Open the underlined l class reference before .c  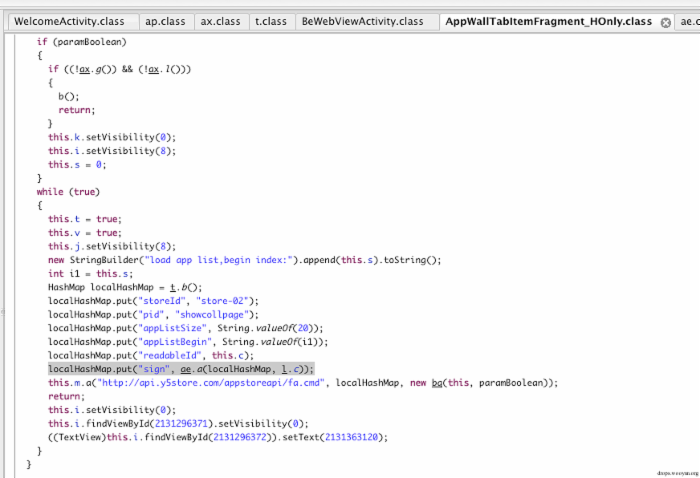click(x=284, y=369)
